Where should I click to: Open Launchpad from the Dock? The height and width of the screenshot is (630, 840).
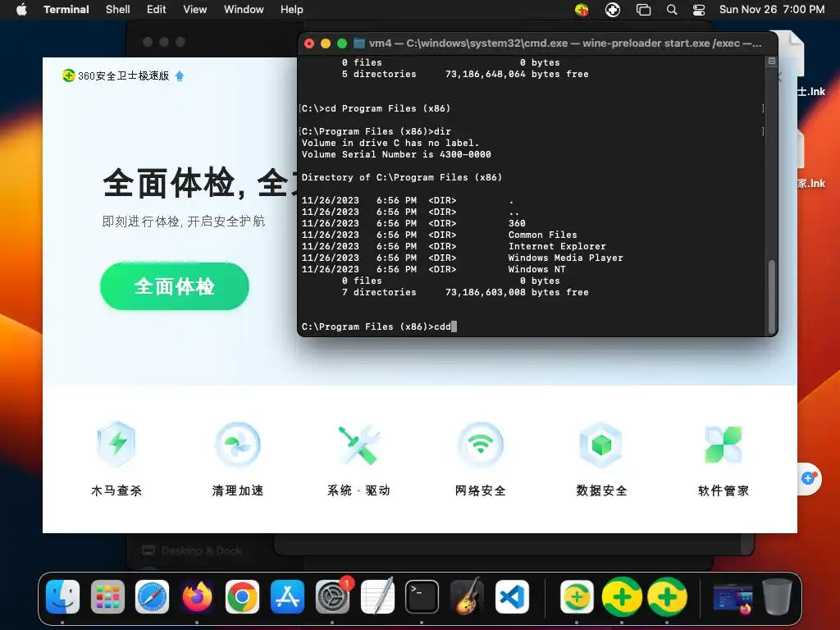(107, 597)
